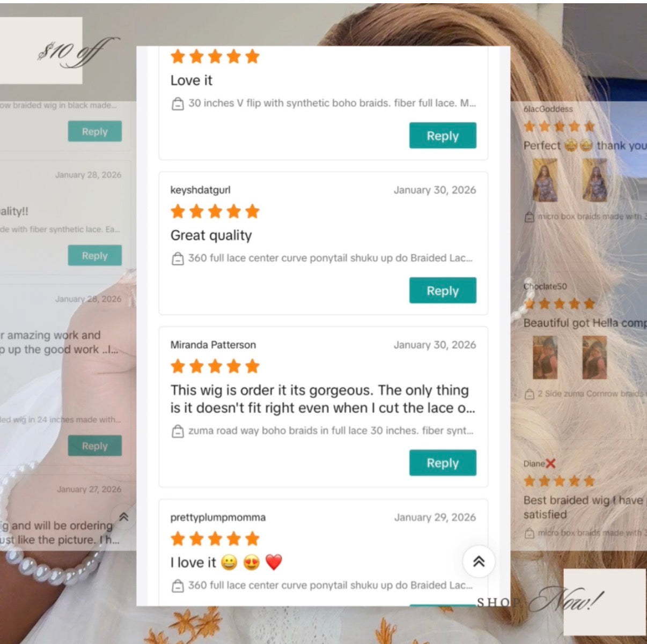Reply to the 'Love it' review
This screenshot has width=647, height=644.
tap(443, 136)
